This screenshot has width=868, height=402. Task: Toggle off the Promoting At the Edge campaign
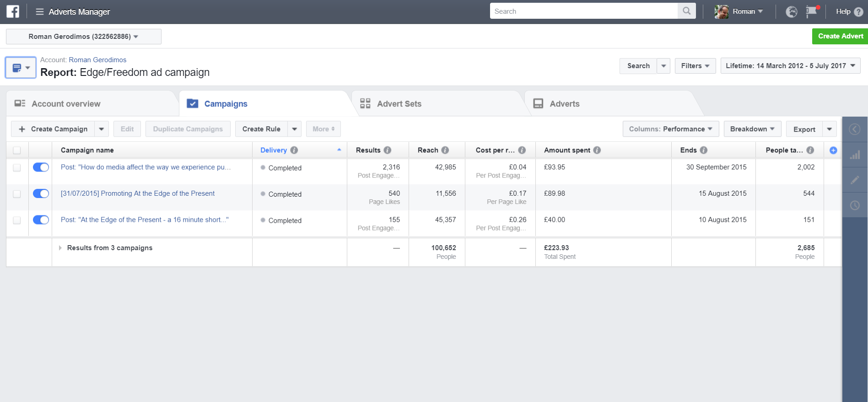coord(41,193)
